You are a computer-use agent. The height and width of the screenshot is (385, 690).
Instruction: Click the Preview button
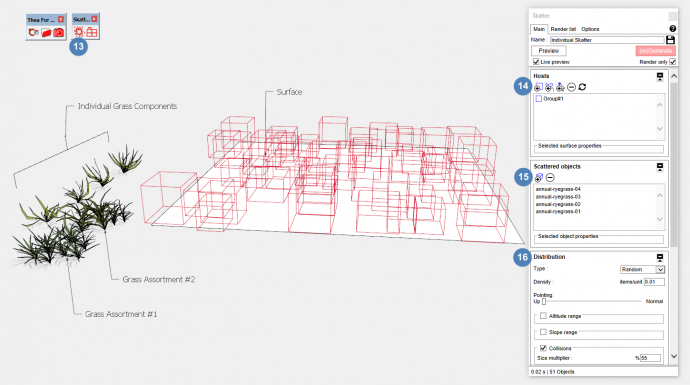[x=548, y=51]
